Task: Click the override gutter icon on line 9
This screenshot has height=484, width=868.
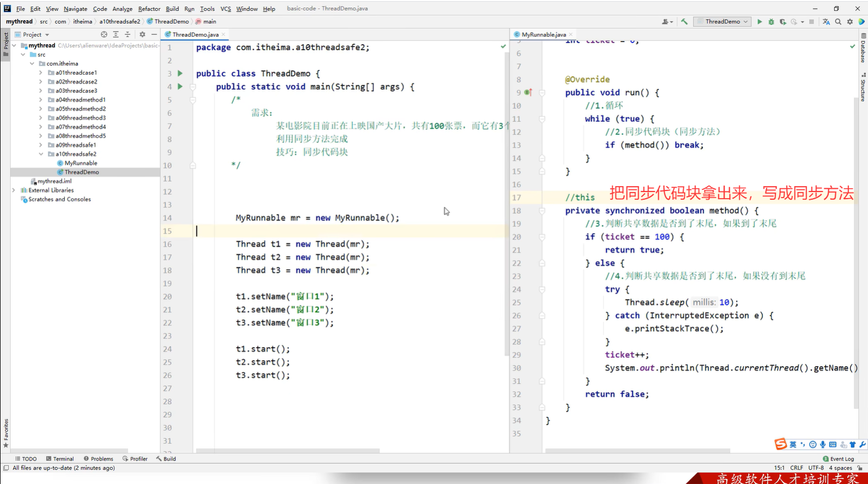Action: pos(528,92)
